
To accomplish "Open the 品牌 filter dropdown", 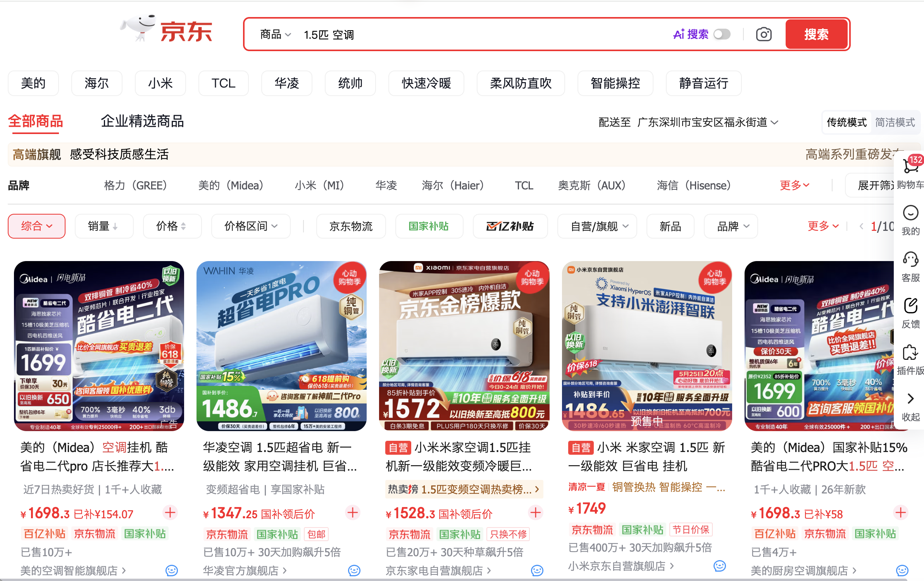I will coord(731,226).
